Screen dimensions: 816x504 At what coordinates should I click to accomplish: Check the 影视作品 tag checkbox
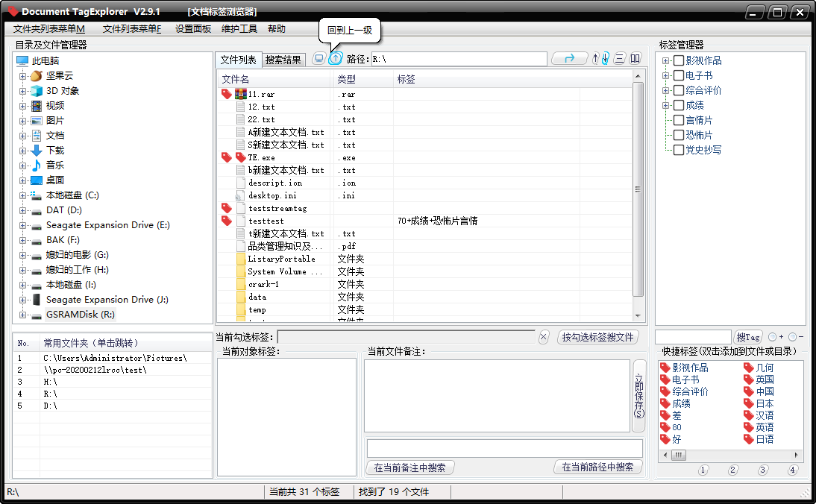[x=678, y=60]
